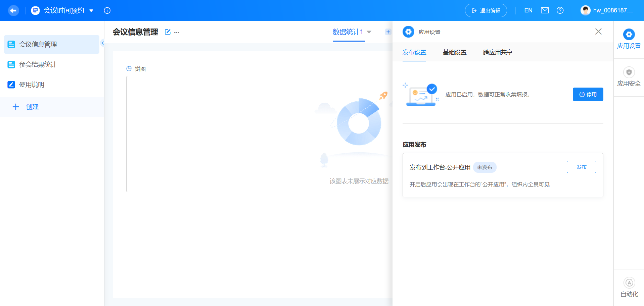
Task: Switch to the 跨应用共享 tab
Action: coord(497,52)
